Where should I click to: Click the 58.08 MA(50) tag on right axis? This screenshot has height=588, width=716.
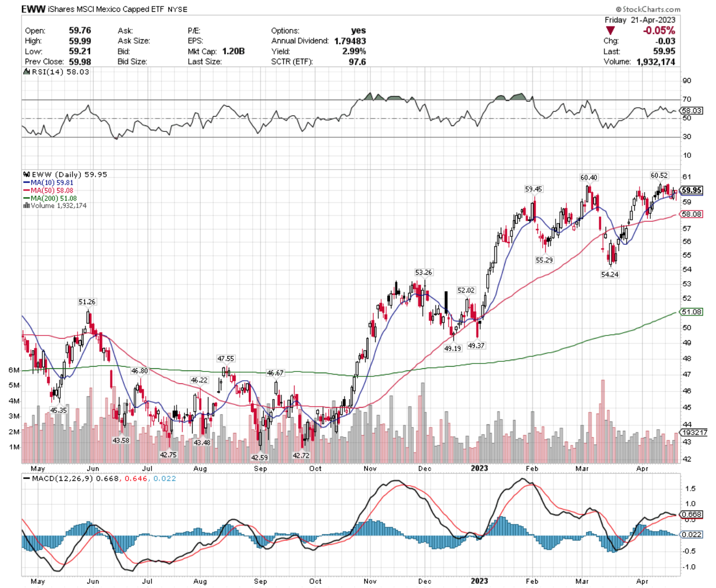pos(692,214)
